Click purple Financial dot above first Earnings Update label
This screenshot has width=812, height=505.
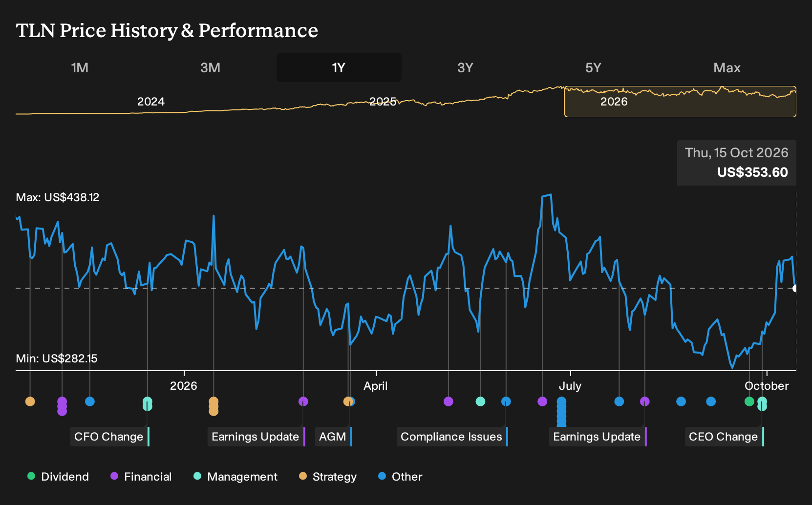[303, 401]
